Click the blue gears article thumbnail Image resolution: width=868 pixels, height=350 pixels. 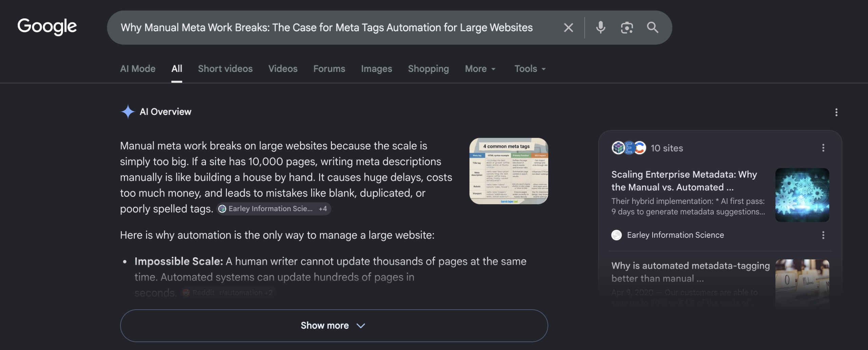tap(802, 195)
